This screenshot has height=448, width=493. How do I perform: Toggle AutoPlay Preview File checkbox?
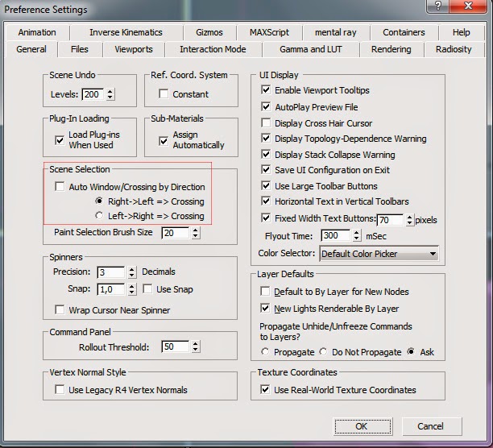click(x=266, y=106)
